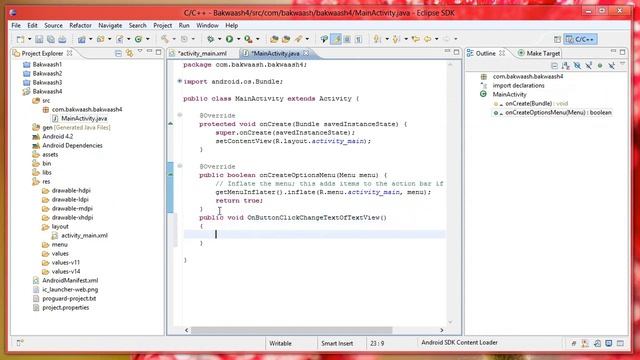The image size is (640, 360).
Task: Open the Refactor menu
Action: [x=80, y=25]
